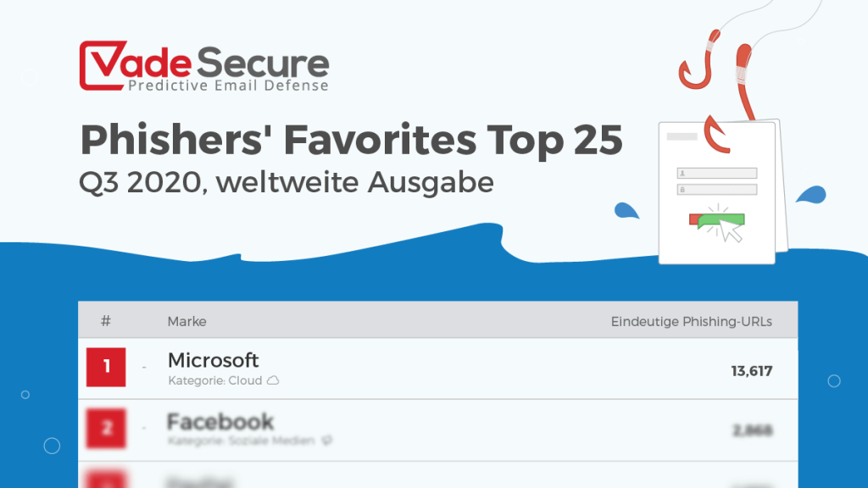Click the Marke column header

[186, 321]
